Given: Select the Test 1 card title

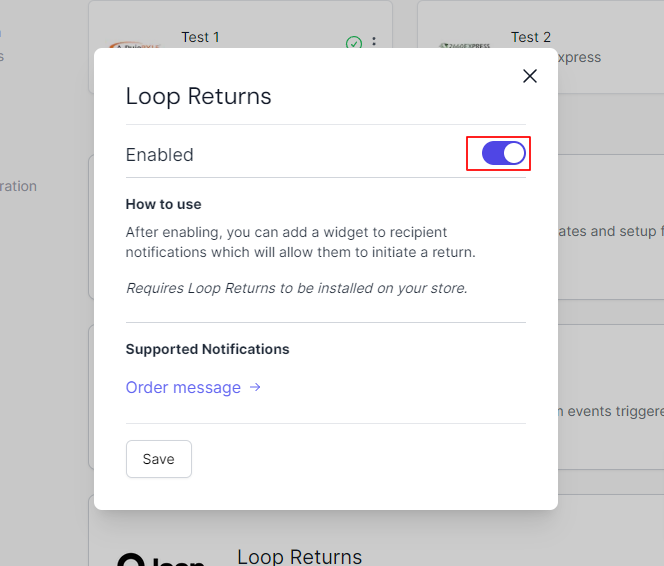Looking at the screenshot, I should (200, 37).
